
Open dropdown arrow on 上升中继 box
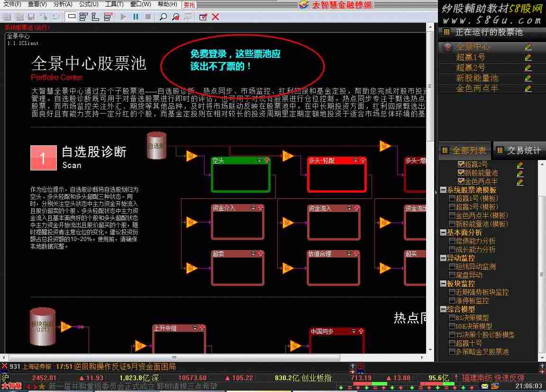tap(195, 328)
